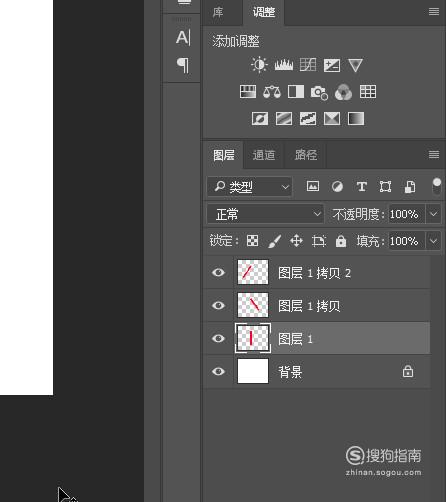Filter layers by smart objects
The image size is (446, 502).
point(410,187)
